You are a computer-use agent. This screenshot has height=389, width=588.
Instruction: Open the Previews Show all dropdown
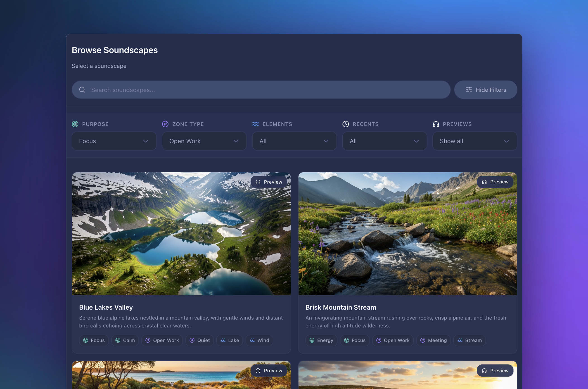click(x=475, y=141)
